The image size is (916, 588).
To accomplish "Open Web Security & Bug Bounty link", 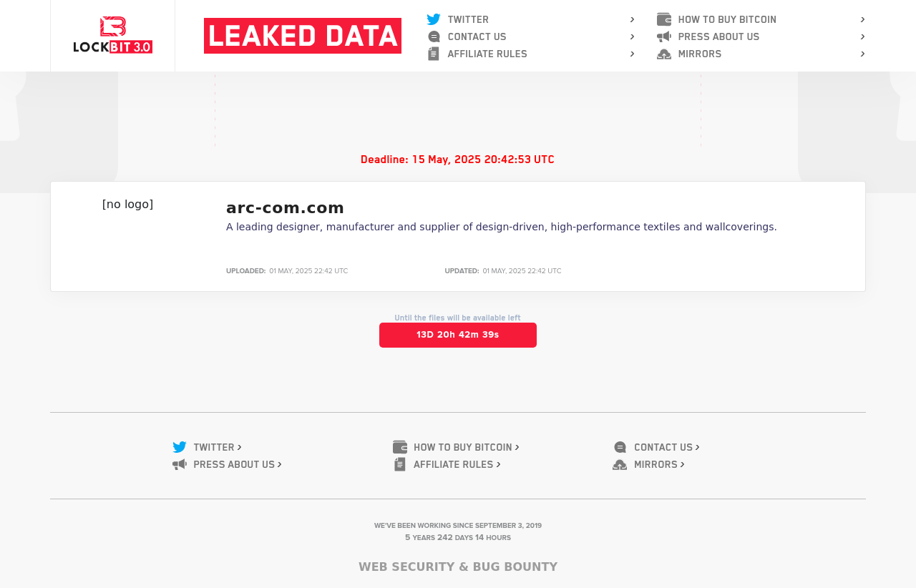I will click(x=458, y=567).
